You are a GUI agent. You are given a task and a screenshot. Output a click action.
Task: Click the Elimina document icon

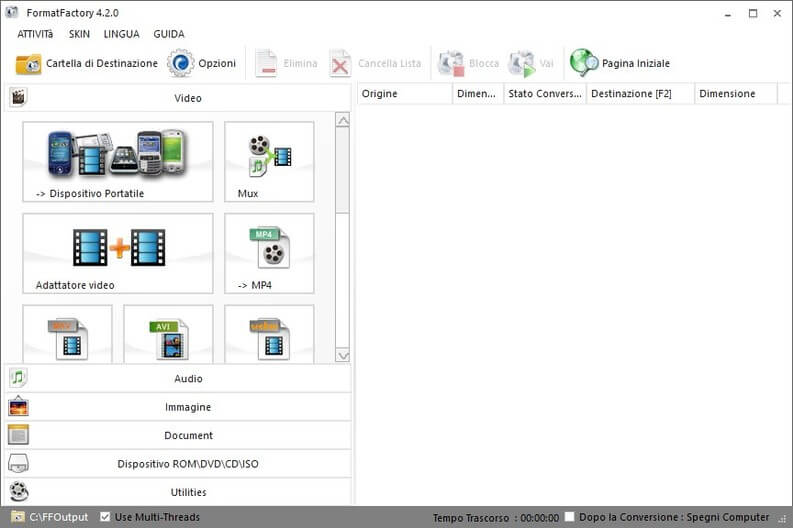tap(266, 63)
